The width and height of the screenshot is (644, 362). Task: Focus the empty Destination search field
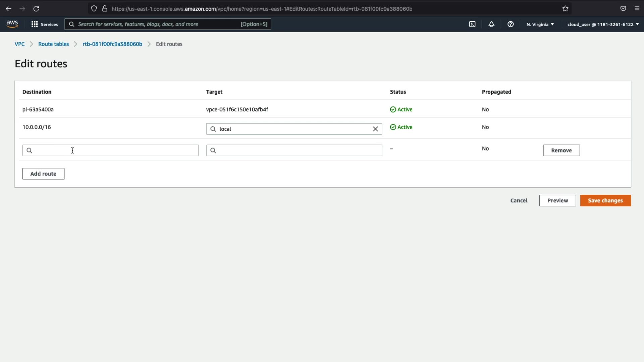coord(110,150)
